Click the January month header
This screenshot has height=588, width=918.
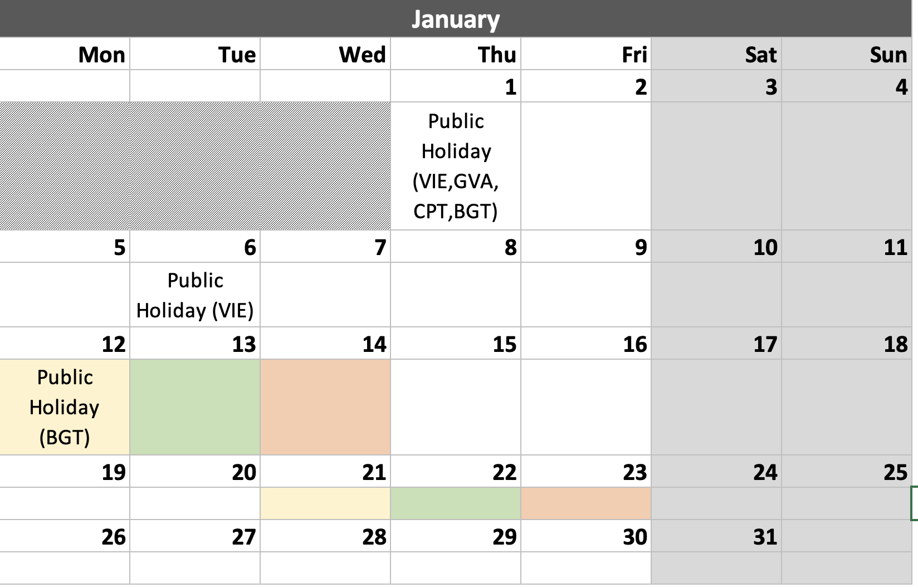456,19
